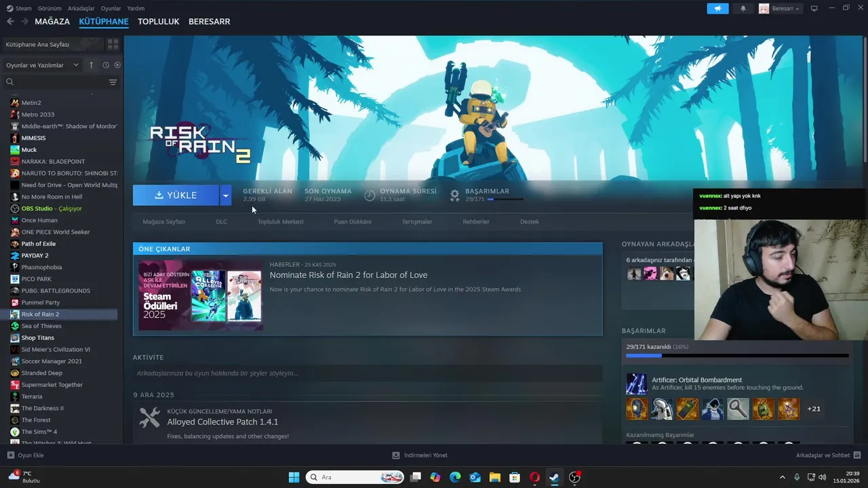
Task: Click the Phasmophobia game icon
Action: [x=15, y=267]
